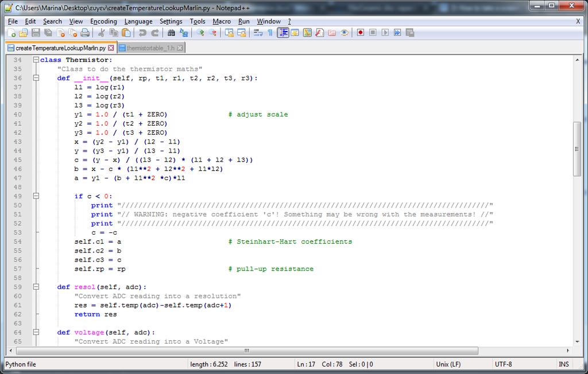Toggle synchronize horizontal scrolling icon
588x374 pixels.
pos(242,33)
